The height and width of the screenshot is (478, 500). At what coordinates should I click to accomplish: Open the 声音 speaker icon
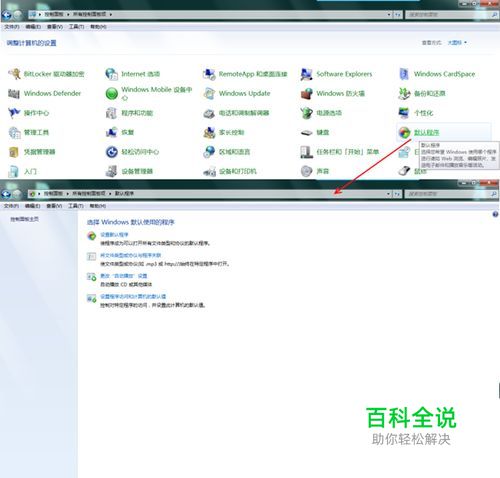pos(306,171)
